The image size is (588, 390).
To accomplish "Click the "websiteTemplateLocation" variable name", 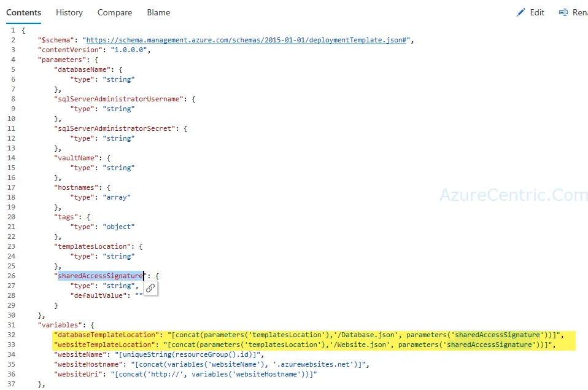I will [104, 345].
